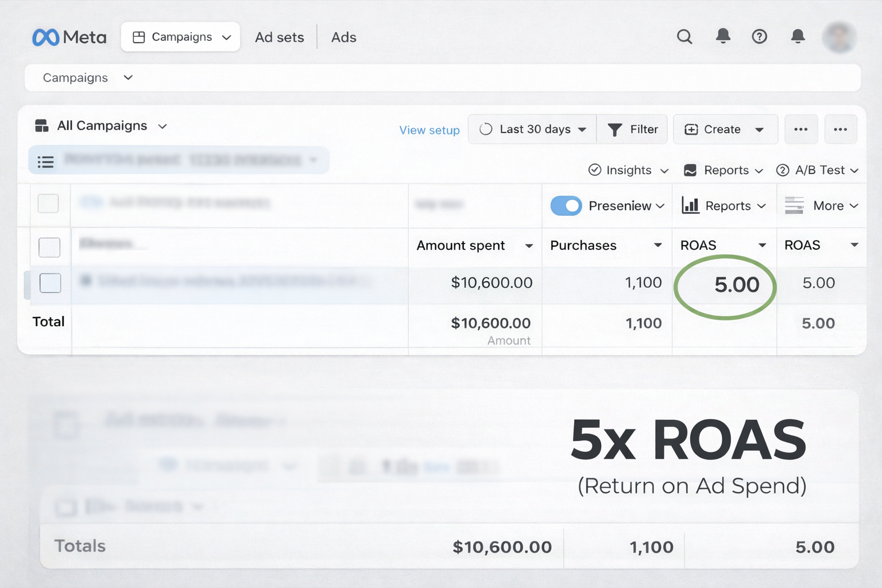882x588 pixels.
Task: Click the list view icon in blue bar
Action: [46, 161]
